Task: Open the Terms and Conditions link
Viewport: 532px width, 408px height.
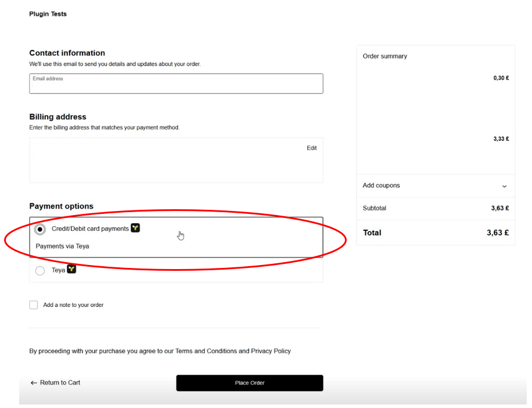Action: [206, 351]
